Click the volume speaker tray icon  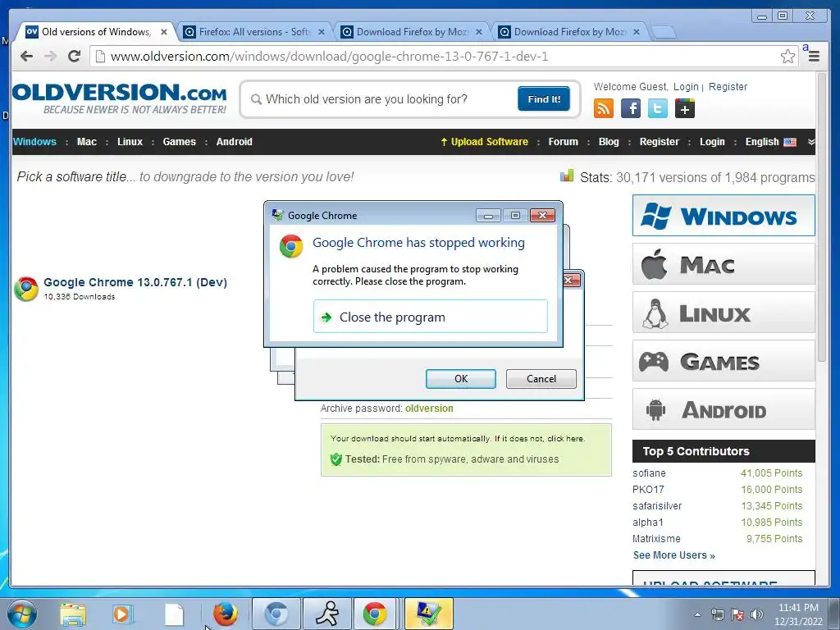click(x=757, y=614)
